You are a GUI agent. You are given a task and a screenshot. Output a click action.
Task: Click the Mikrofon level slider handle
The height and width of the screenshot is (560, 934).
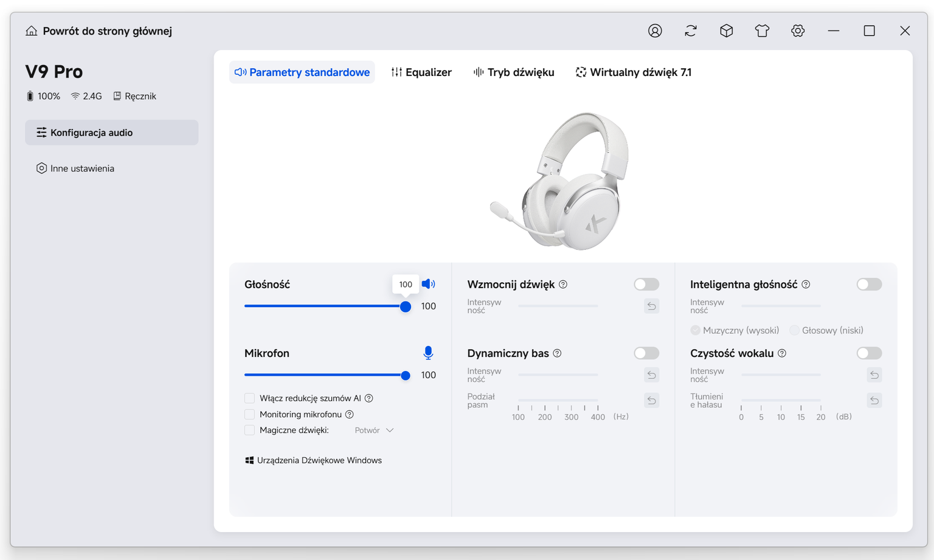pyautogui.click(x=406, y=375)
